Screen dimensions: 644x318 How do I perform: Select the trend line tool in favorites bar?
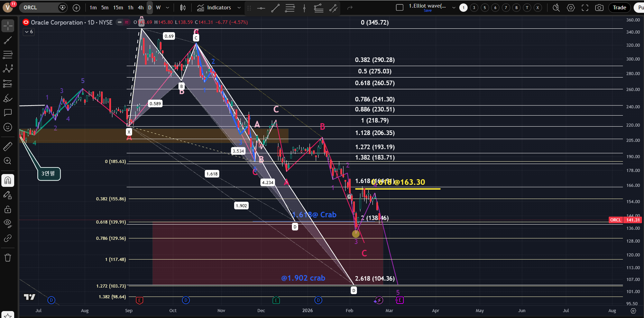(x=275, y=8)
